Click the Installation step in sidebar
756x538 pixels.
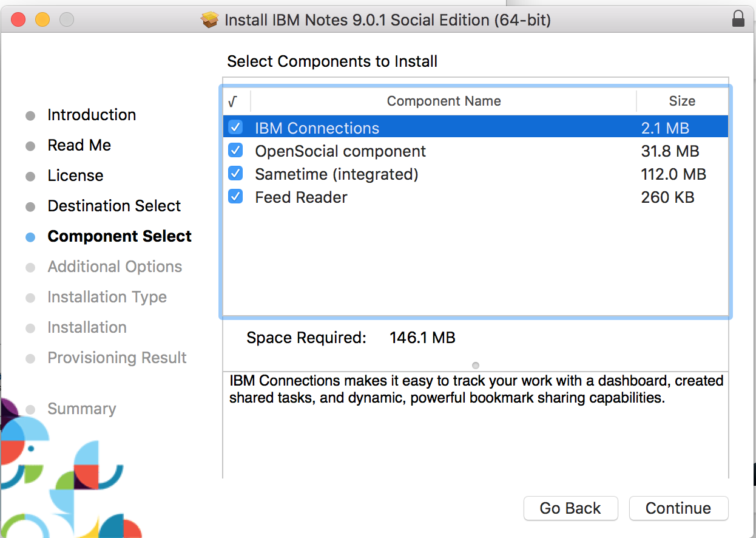pyautogui.click(x=87, y=327)
